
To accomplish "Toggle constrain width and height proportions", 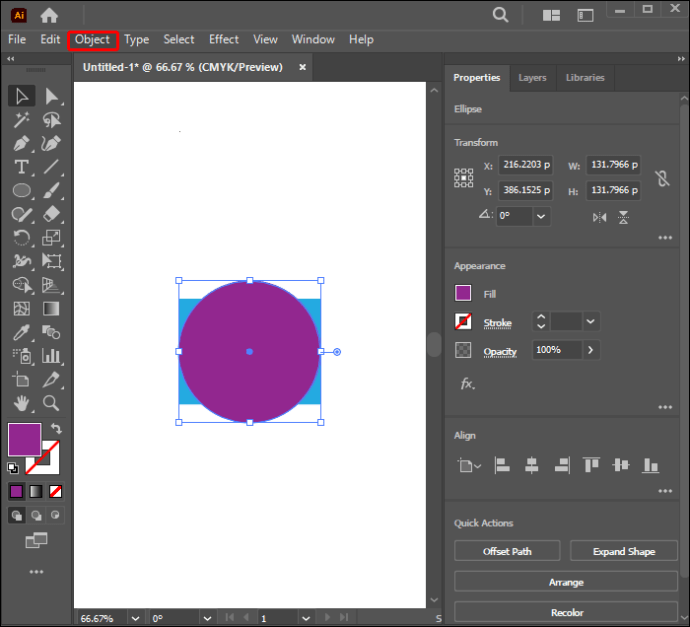I will (662, 178).
